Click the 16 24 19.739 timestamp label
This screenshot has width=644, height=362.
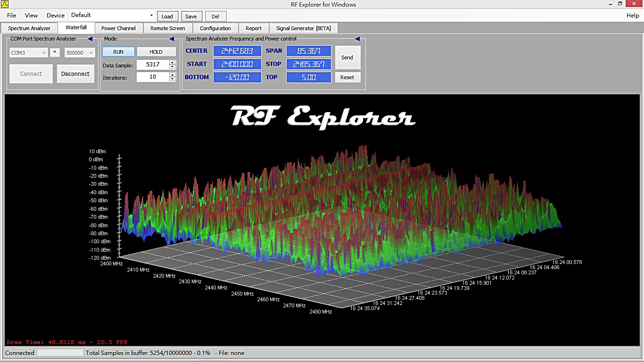(454, 288)
